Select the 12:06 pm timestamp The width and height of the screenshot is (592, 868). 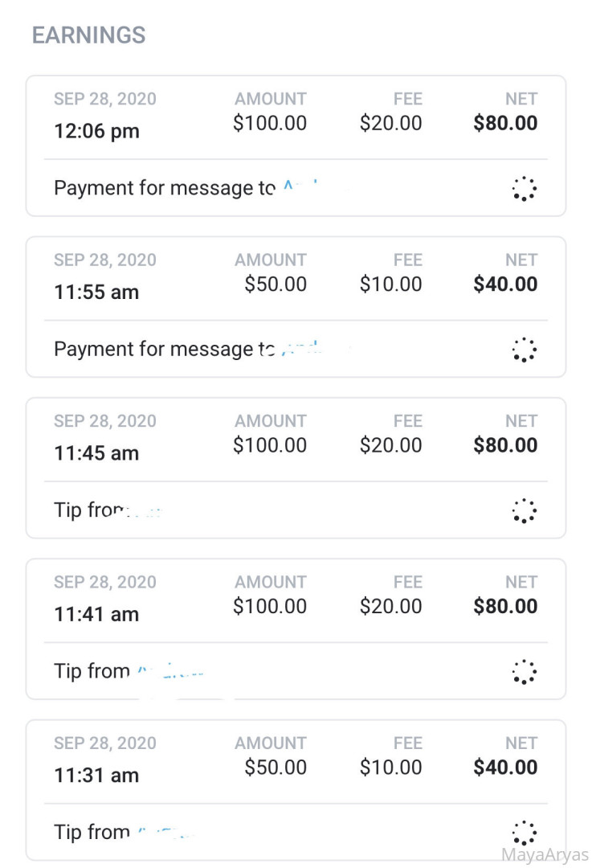(x=96, y=131)
